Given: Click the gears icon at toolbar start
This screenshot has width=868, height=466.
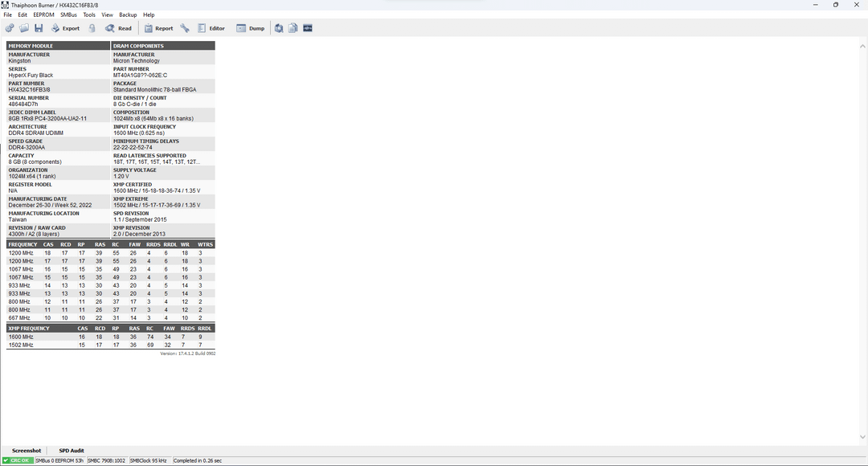Looking at the screenshot, I should point(10,28).
